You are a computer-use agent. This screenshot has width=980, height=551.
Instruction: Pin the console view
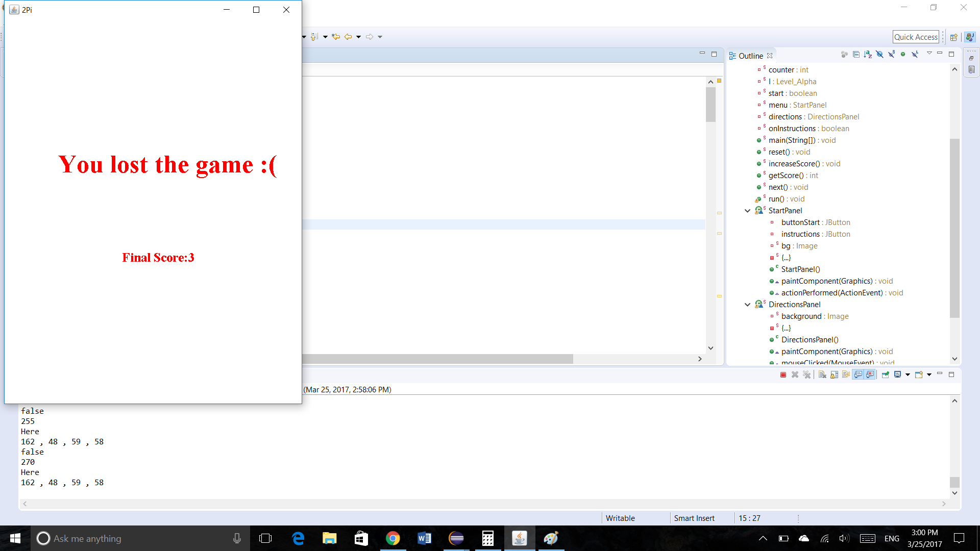tap(886, 375)
